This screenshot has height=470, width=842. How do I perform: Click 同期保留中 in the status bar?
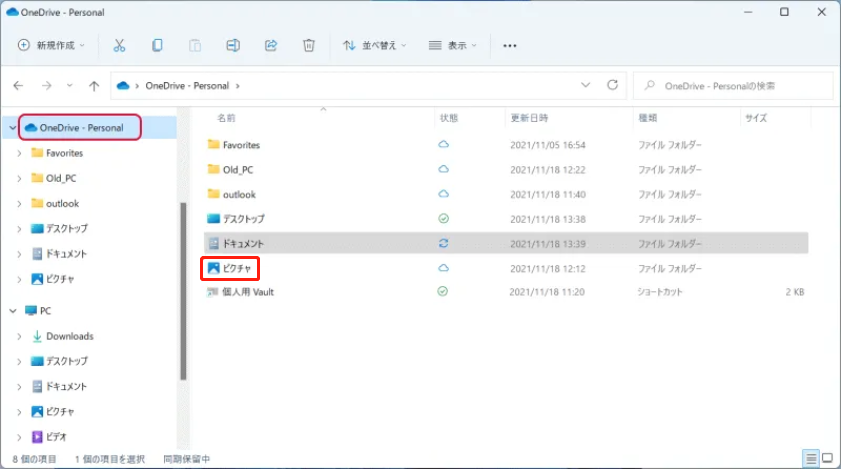click(x=186, y=459)
